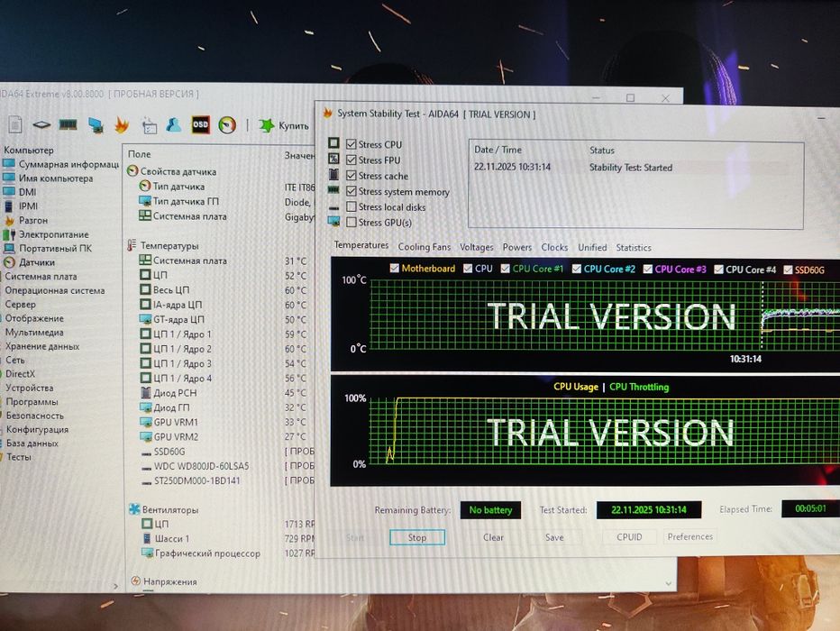Click the Save button
The height and width of the screenshot is (631, 840).
pyautogui.click(x=554, y=537)
